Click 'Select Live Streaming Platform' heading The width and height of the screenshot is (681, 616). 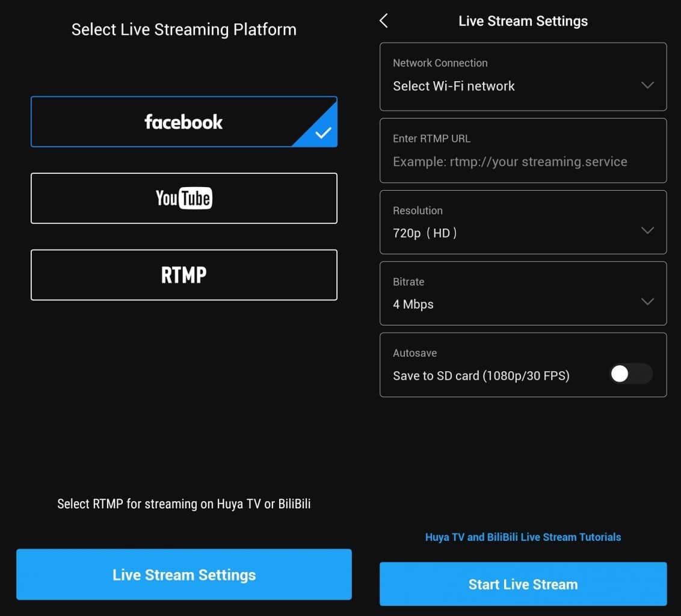point(184,29)
